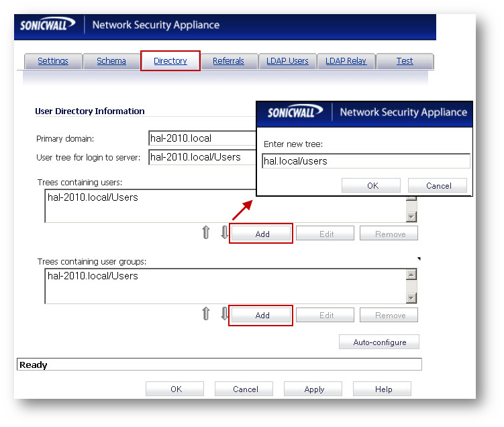Confirm new tree with dialog OK
Viewport: 504px width, 427px height.
coord(371,185)
